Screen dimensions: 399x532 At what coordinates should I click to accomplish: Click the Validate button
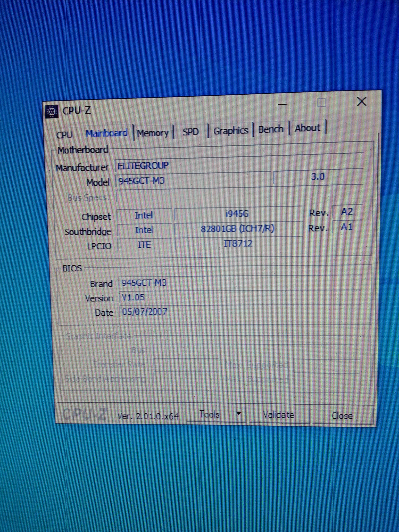click(x=279, y=415)
